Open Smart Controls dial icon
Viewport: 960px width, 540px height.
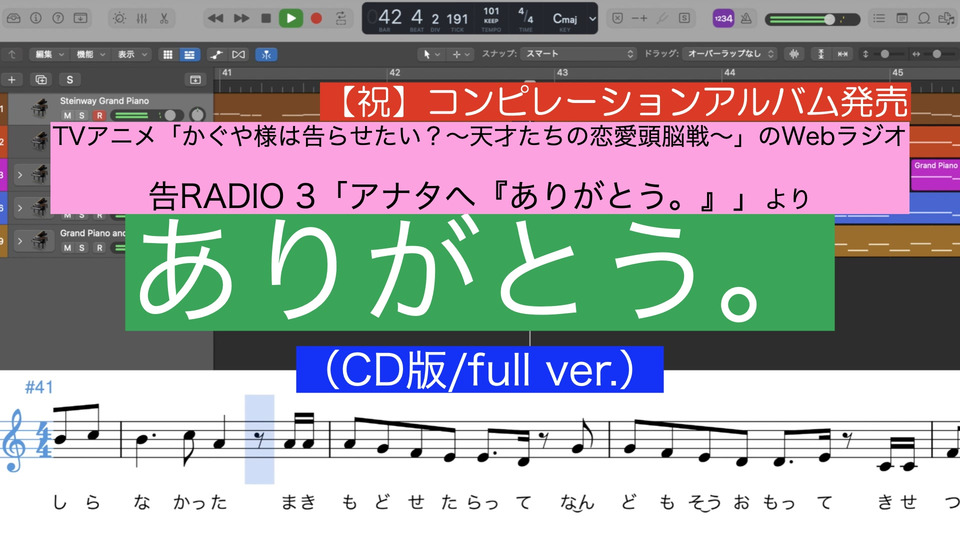pyautogui.click(x=119, y=18)
